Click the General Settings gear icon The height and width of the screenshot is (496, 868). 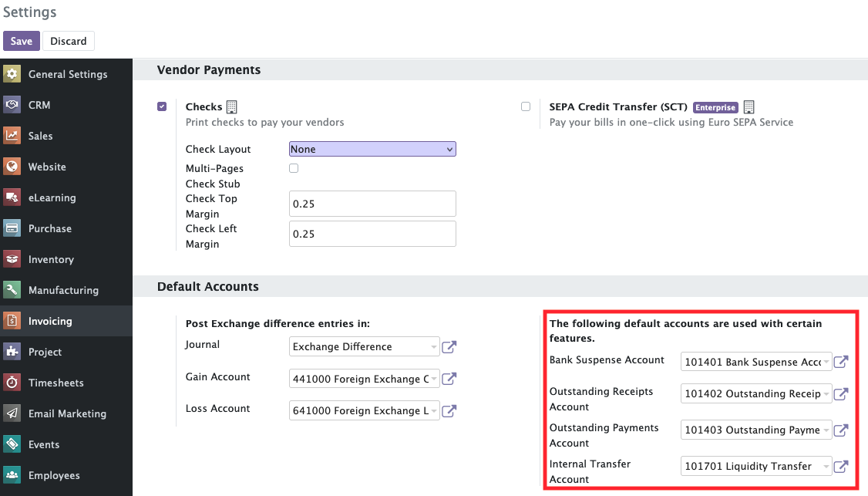tap(12, 74)
